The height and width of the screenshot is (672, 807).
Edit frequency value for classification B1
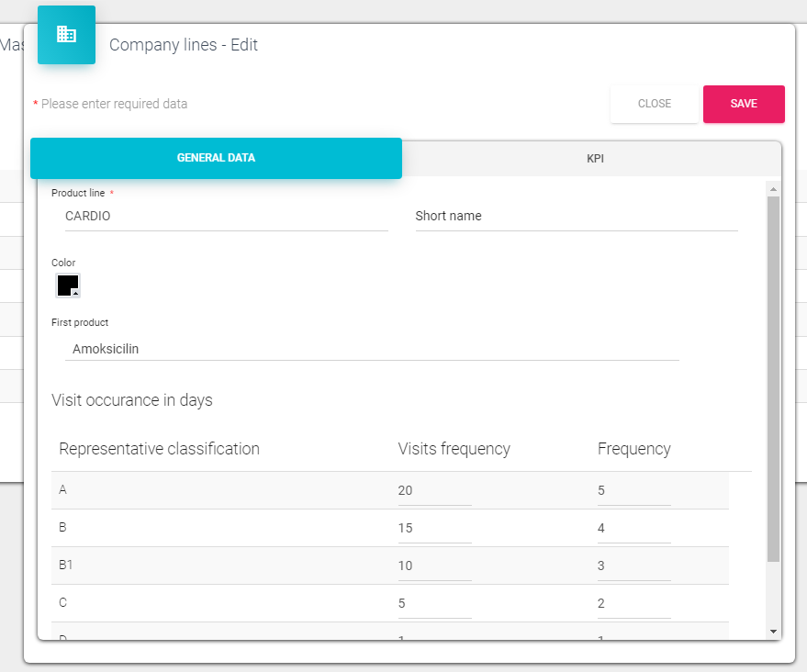(633, 566)
